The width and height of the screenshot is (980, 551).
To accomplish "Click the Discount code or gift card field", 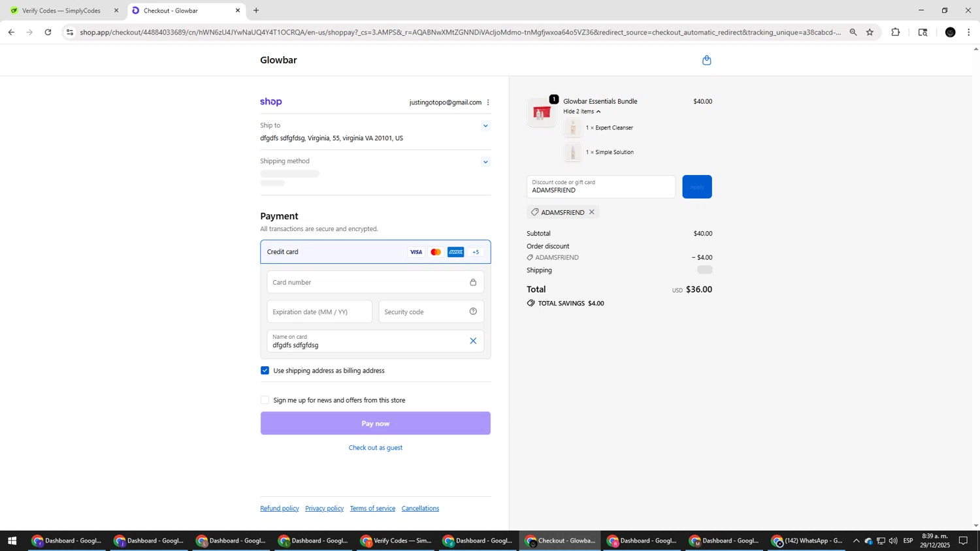I will (x=601, y=187).
